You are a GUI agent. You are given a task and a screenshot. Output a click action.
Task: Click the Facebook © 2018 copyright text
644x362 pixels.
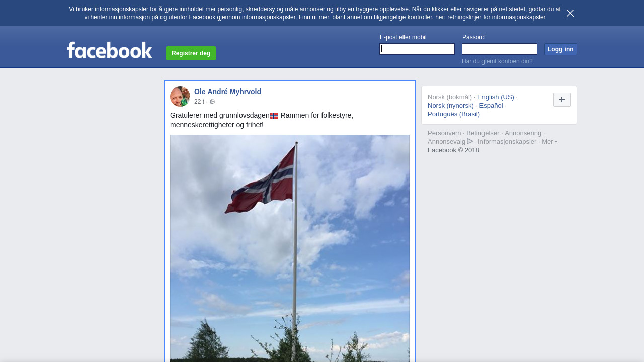[x=453, y=150]
